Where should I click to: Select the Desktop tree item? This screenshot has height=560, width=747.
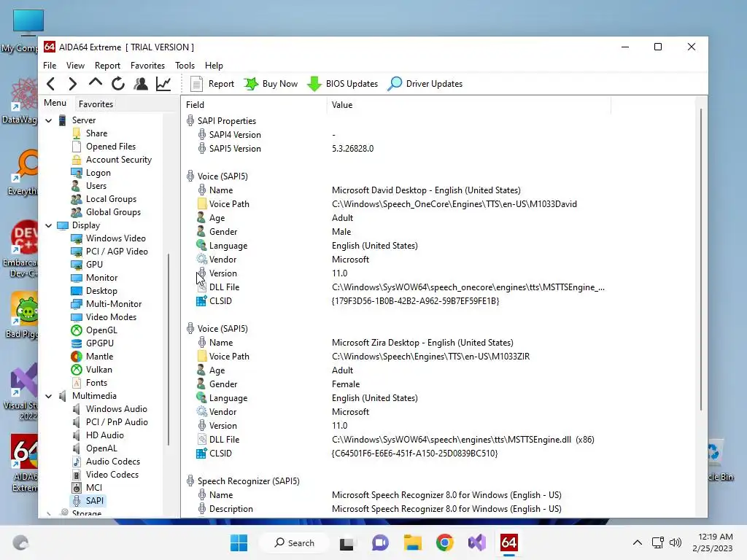[x=101, y=290]
